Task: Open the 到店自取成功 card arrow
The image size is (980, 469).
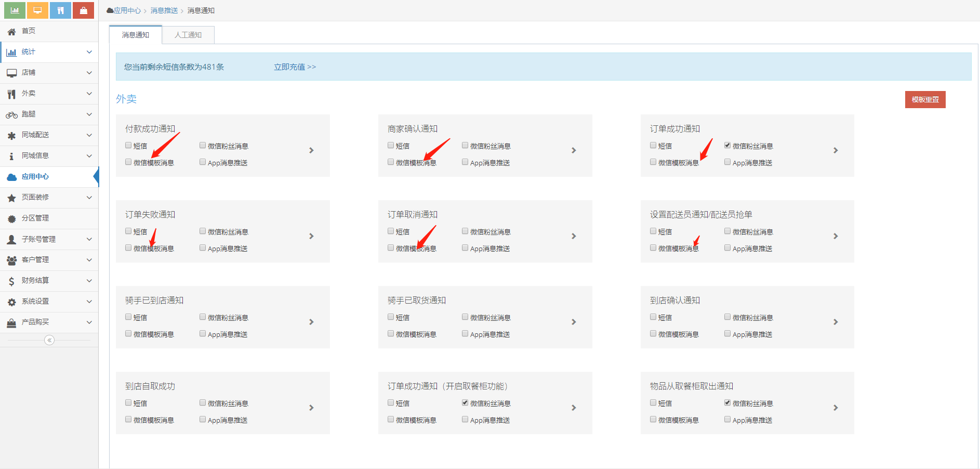Action: [x=311, y=408]
